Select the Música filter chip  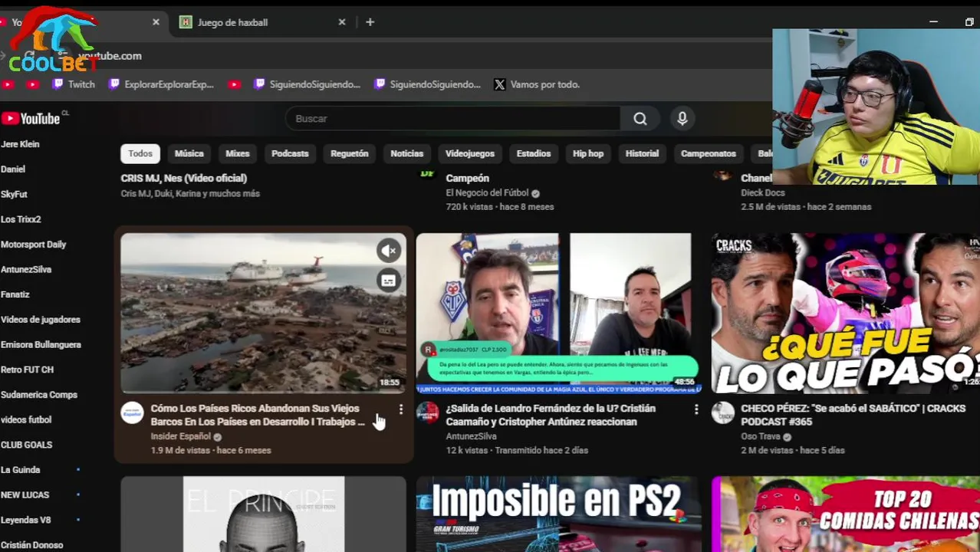click(189, 153)
